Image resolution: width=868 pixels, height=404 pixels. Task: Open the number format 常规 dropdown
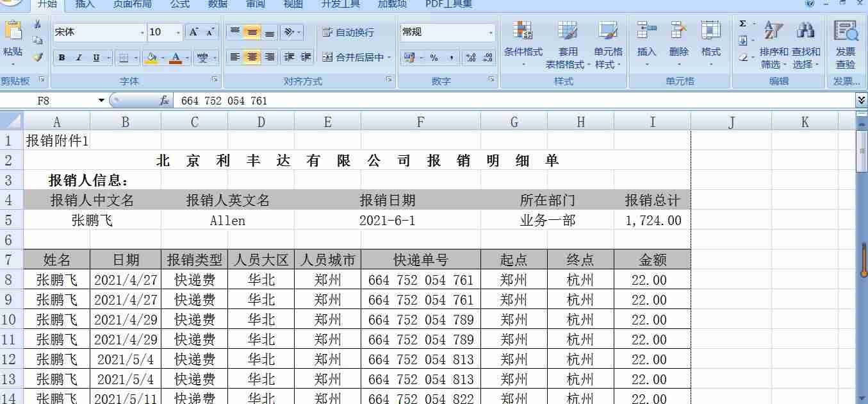(x=491, y=32)
